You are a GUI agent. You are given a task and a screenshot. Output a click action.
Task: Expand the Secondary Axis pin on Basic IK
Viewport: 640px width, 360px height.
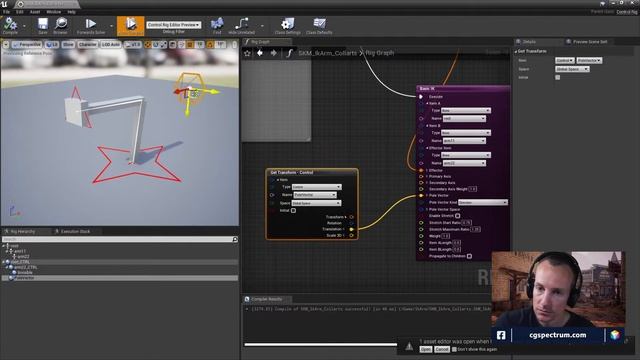pos(427,183)
